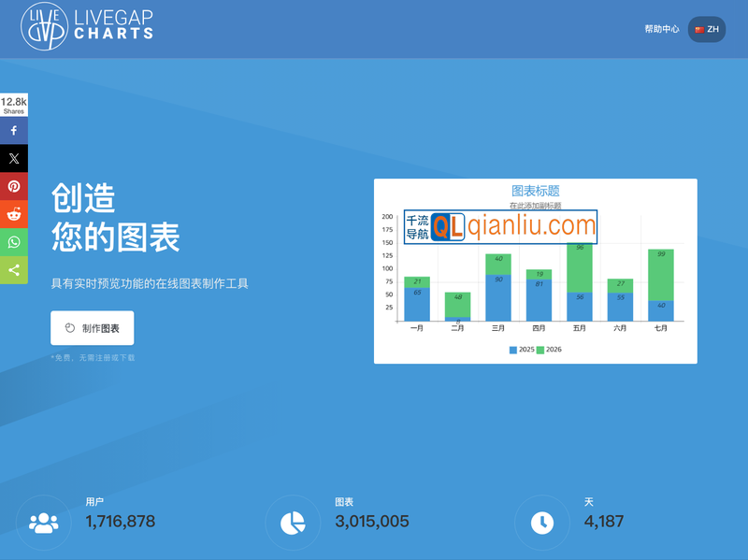Share the page via WhatsApp
Viewport: 748px width, 560px height.
[13, 242]
